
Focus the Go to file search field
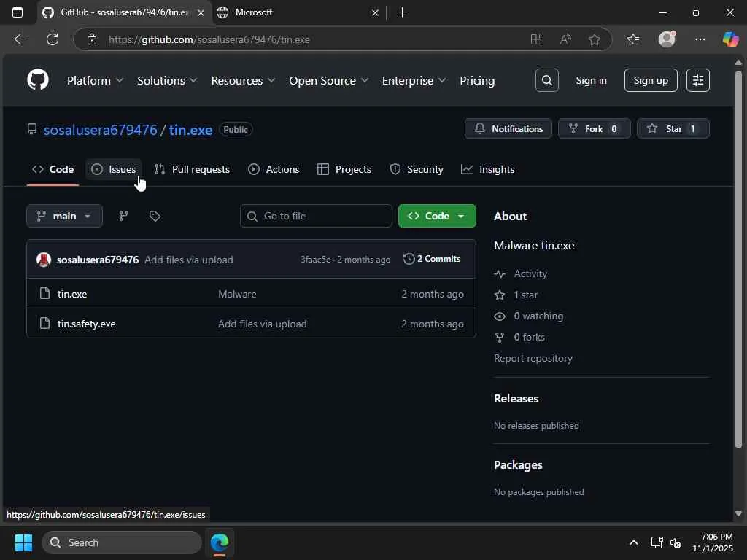(x=317, y=216)
